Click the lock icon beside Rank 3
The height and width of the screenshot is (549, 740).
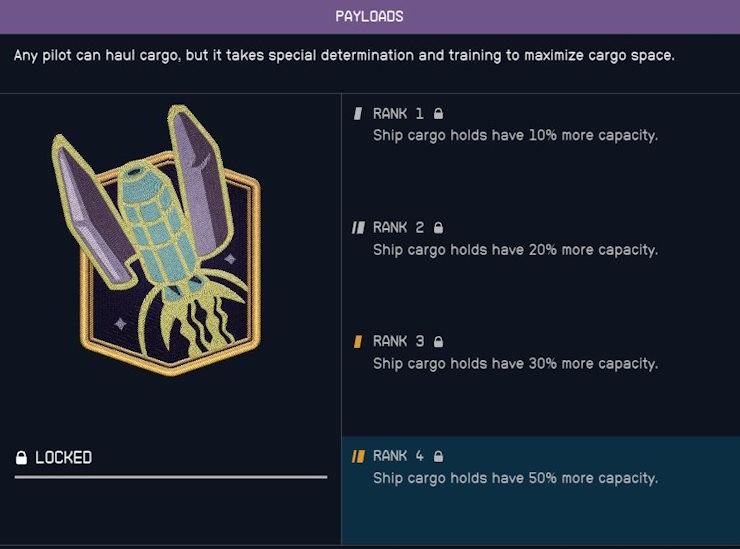[x=438, y=342]
